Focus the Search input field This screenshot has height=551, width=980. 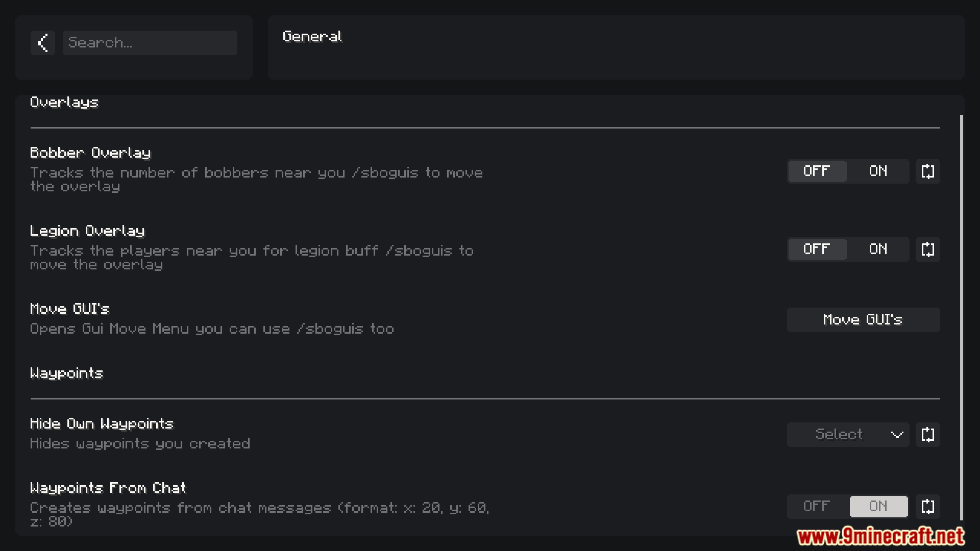[150, 43]
